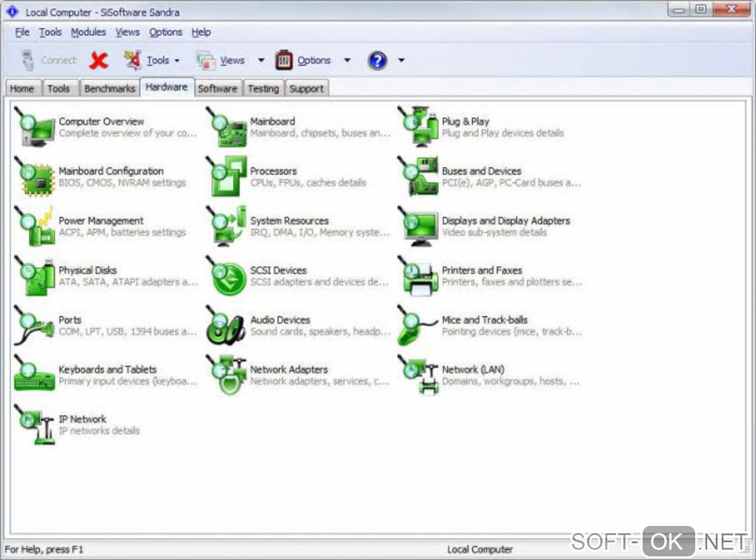The image size is (756, 560).
Task: Click the blue Help question mark icon
Action: tap(377, 60)
